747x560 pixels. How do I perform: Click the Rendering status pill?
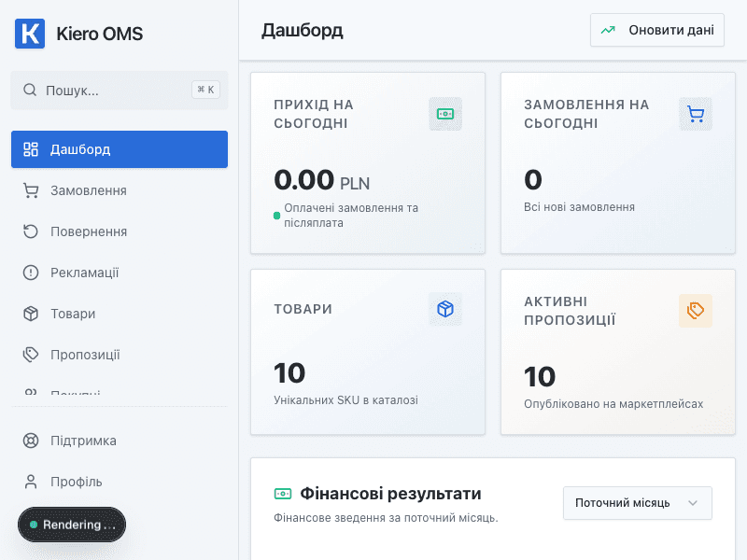[x=72, y=525]
